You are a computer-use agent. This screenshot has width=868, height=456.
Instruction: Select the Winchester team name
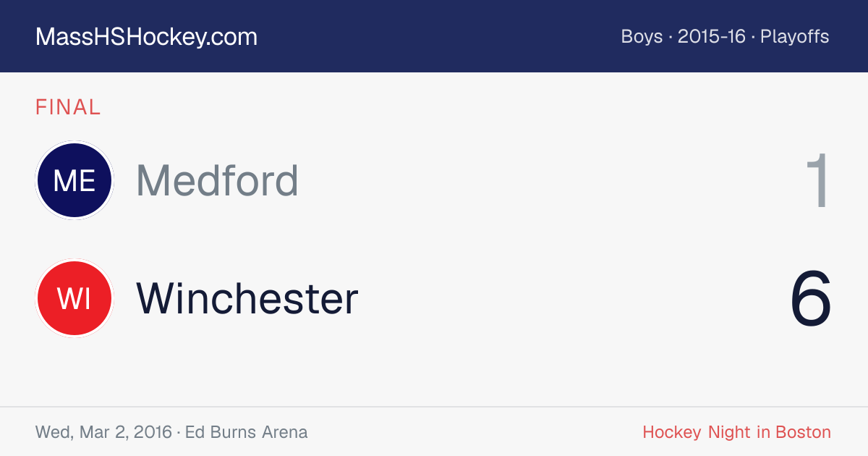point(247,298)
